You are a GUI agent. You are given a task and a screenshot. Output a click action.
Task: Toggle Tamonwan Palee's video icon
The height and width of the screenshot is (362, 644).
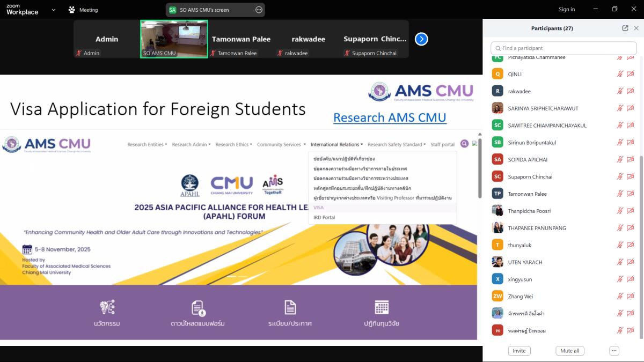pyautogui.click(x=631, y=194)
